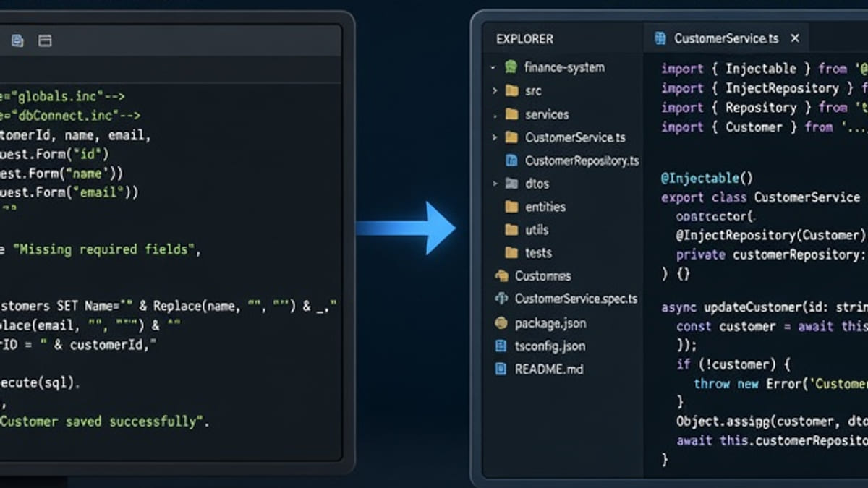
Task: Click the "Customer saved successfully" string in left editor
Action: pyautogui.click(x=102, y=421)
